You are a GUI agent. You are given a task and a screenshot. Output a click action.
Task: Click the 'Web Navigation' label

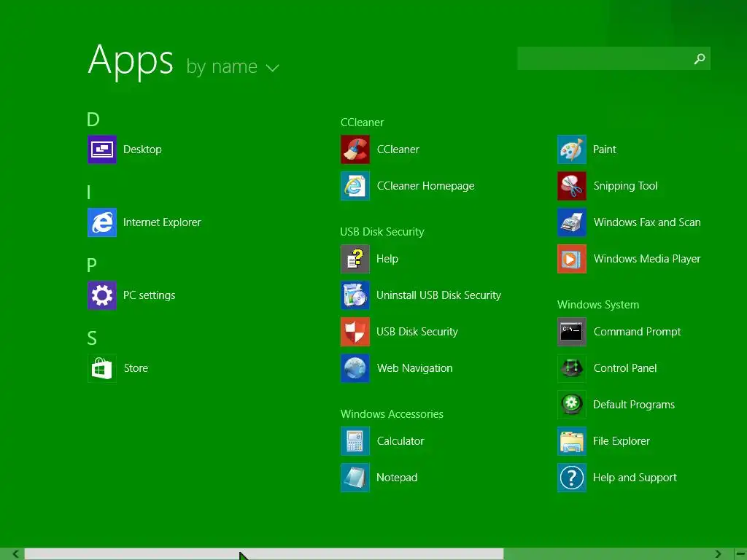[414, 368]
